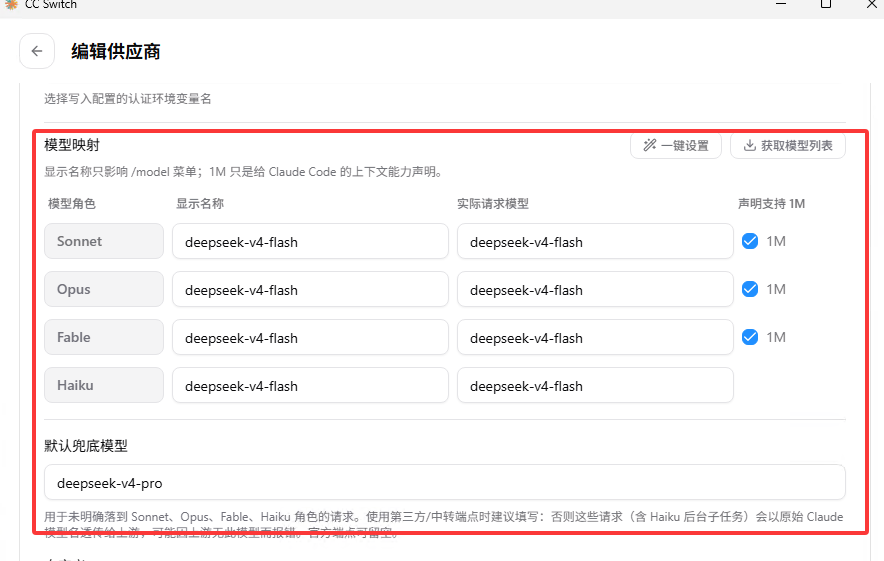Click the Opus actual request model field

595,289
